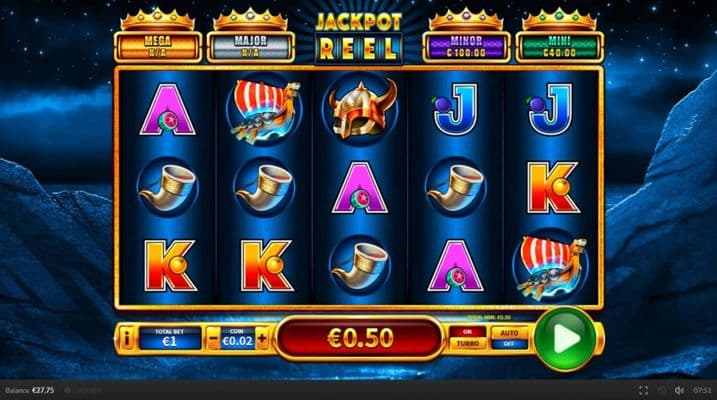
Task: Select the Mega jackpot panel
Action: point(158,47)
